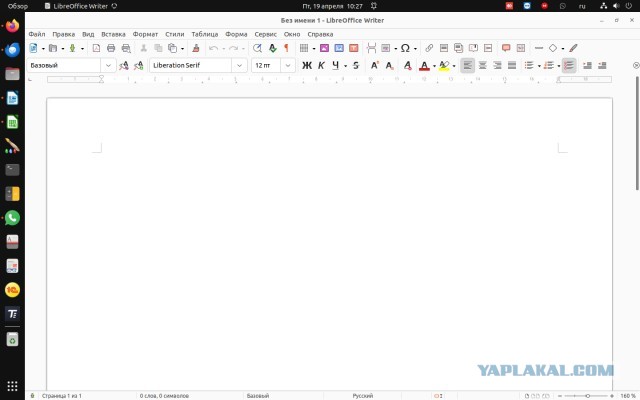Click the Show Draw Functions pencil icon
The image size is (640, 400).
coord(573,48)
